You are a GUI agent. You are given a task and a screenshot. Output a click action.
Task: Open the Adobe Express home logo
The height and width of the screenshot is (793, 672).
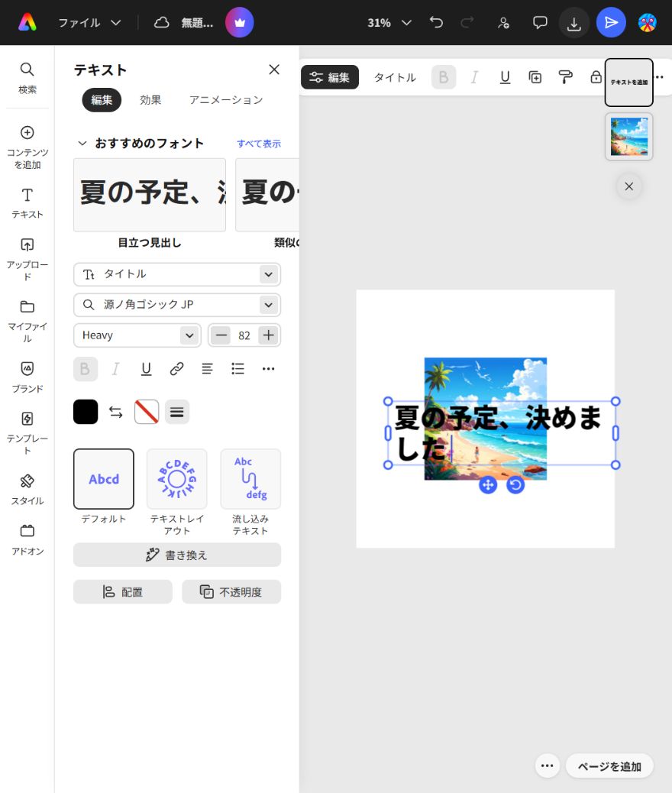[x=27, y=22]
